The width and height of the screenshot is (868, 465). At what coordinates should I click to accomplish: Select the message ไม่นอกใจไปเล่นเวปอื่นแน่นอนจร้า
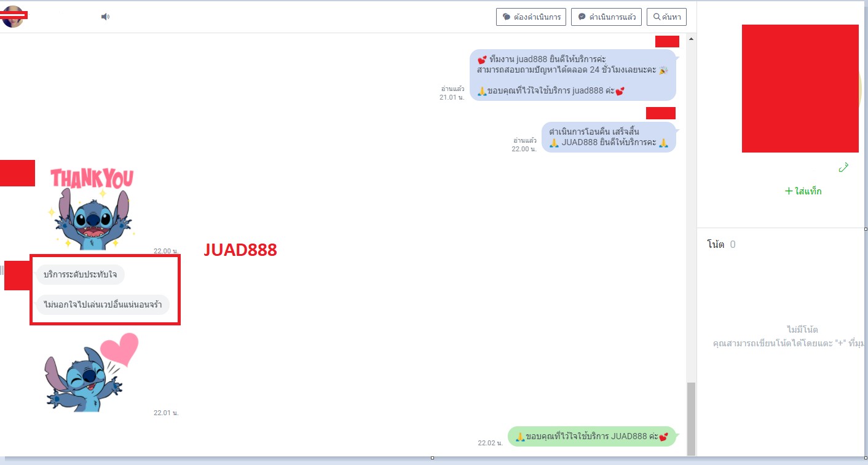click(102, 304)
